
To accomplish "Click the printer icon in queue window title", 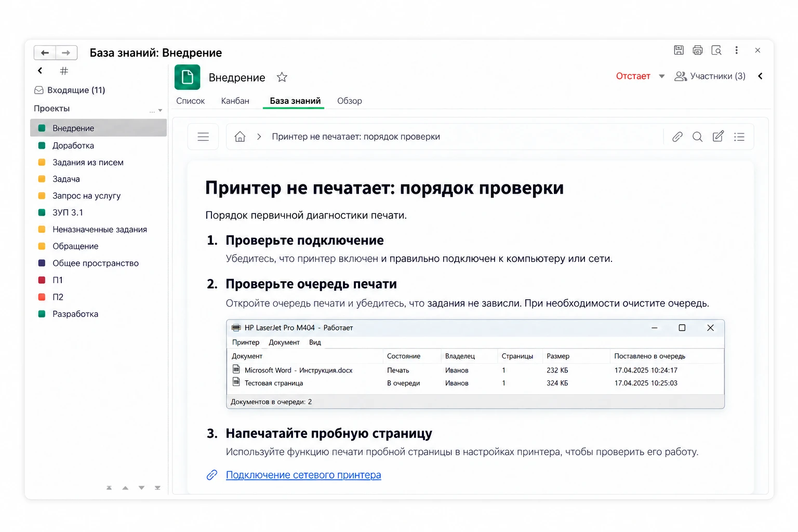I will [236, 328].
